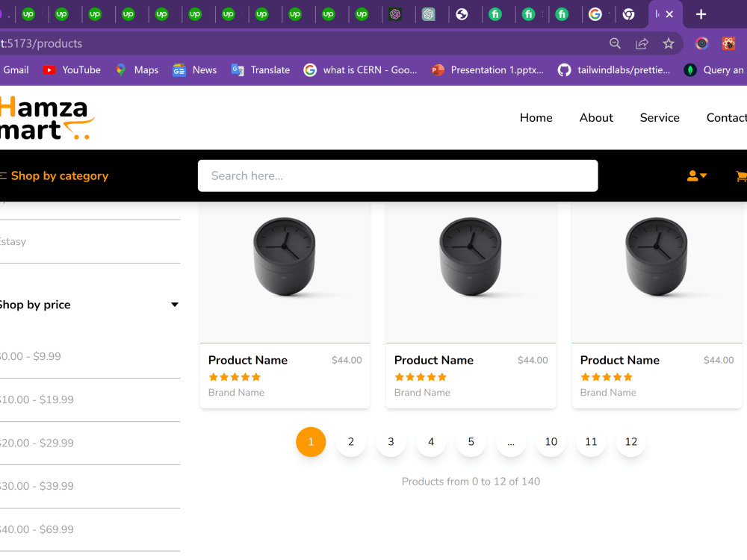Screen dimensions: 747x560
Task: Click the orange user account icon
Action: (691, 175)
